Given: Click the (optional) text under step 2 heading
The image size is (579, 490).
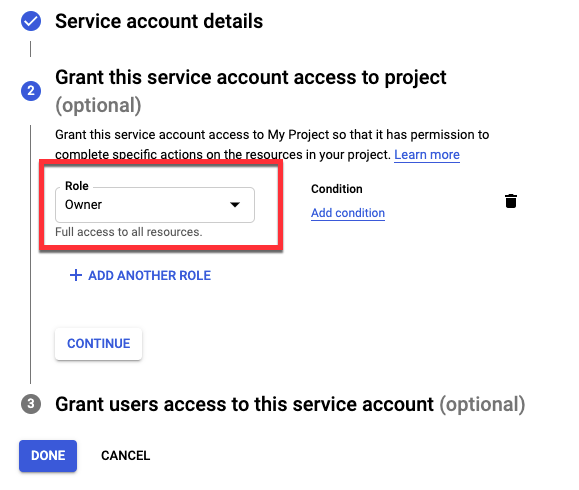Looking at the screenshot, I should [x=98, y=106].
